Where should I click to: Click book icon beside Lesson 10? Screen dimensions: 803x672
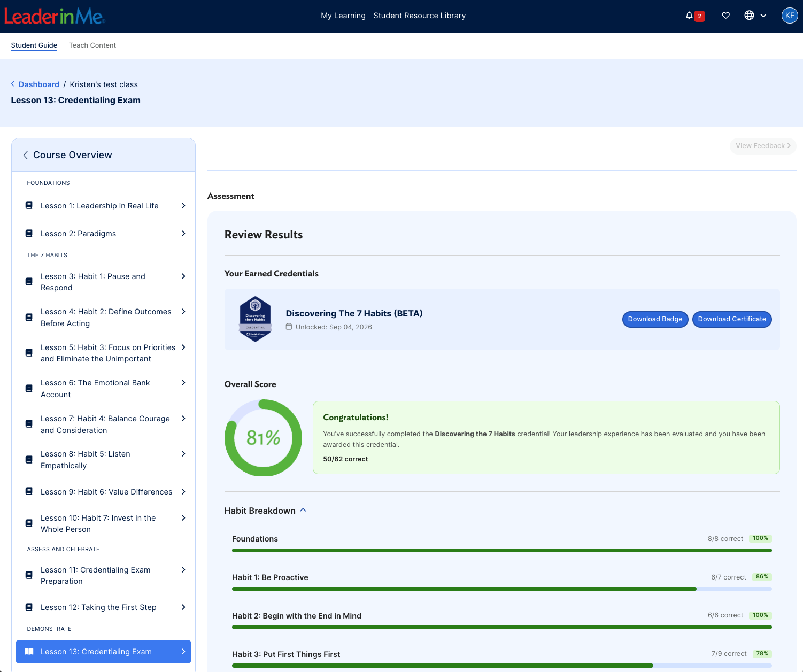(x=29, y=523)
